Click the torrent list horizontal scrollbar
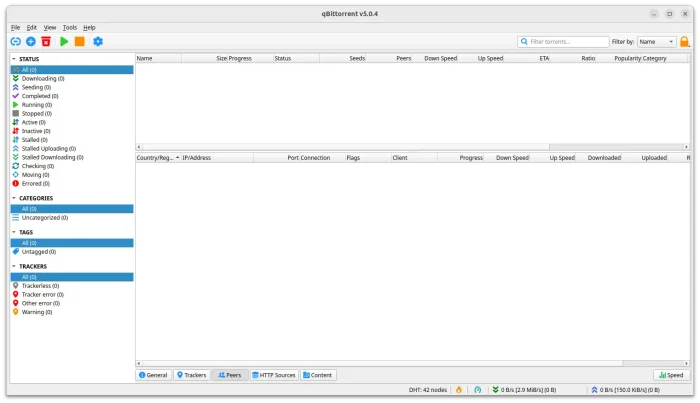Screen dimensions: 700x403 click(340, 147)
